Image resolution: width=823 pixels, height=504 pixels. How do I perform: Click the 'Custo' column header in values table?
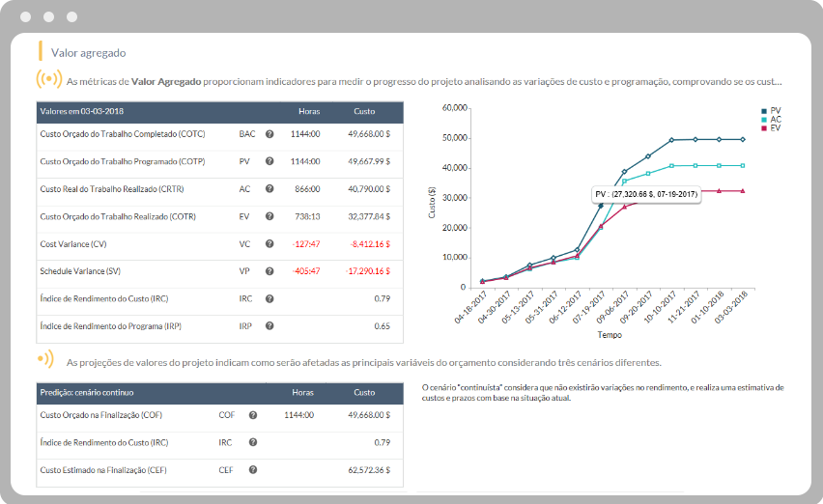[364, 111]
